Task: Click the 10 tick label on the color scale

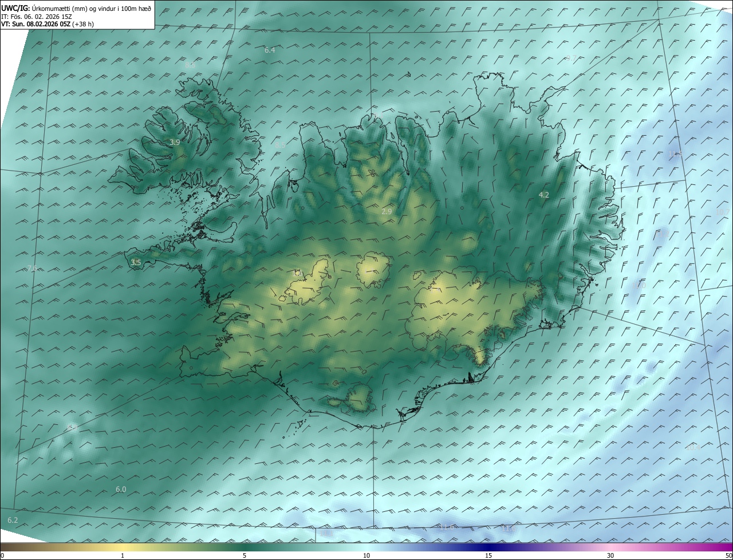Action: (366, 555)
